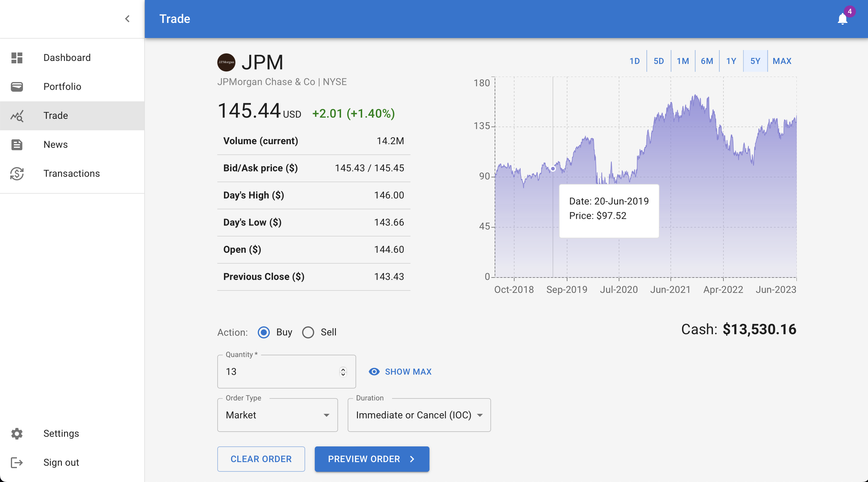The image size is (868, 482).
Task: Click Show Max quantity link
Action: click(x=400, y=372)
